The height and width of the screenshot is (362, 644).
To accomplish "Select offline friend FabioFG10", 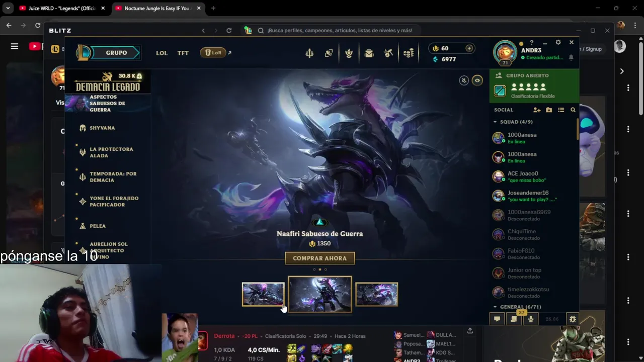I will click(533, 253).
